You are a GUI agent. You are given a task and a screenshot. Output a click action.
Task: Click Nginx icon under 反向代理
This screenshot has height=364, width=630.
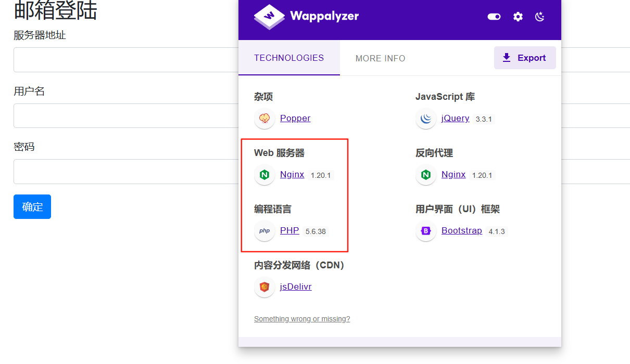pyautogui.click(x=426, y=175)
